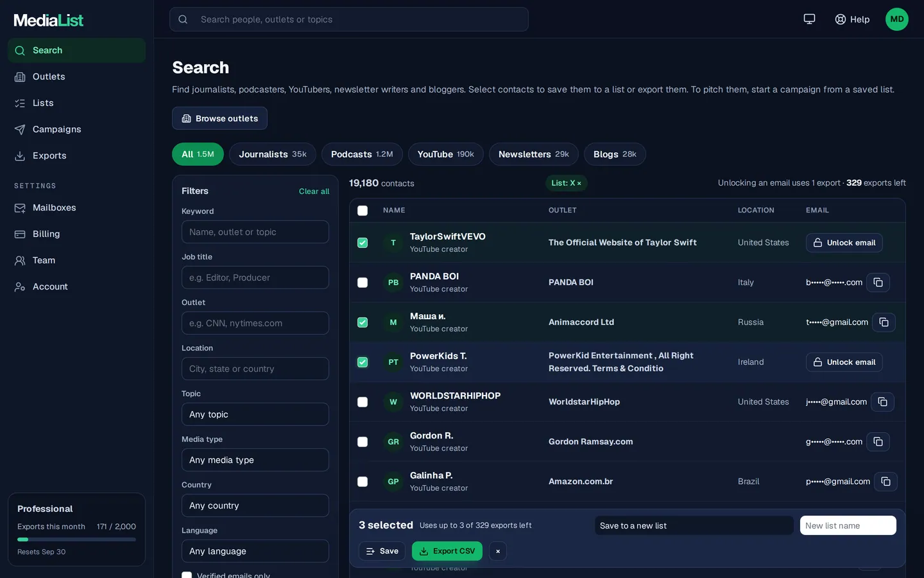Unlock email for TaylorSwiftVEVO
Viewport: 924px width, 578px height.
pos(844,243)
